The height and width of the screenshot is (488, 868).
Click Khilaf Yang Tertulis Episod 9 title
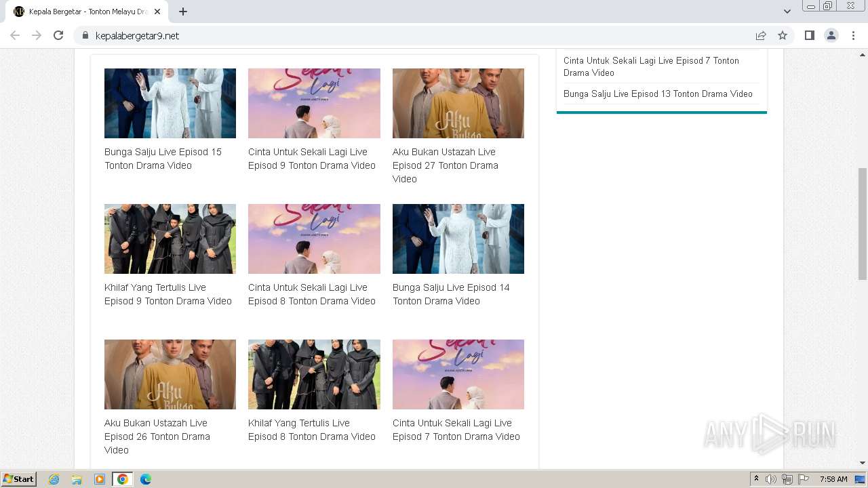[168, 294]
